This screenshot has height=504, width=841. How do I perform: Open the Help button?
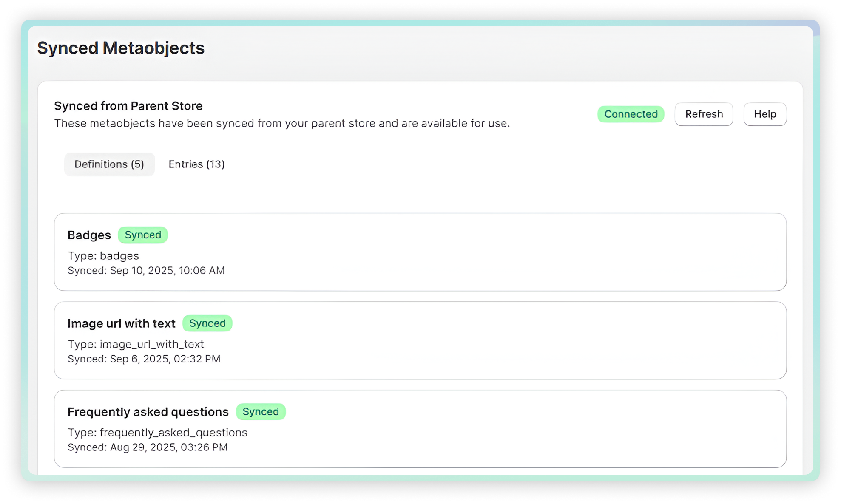point(765,114)
